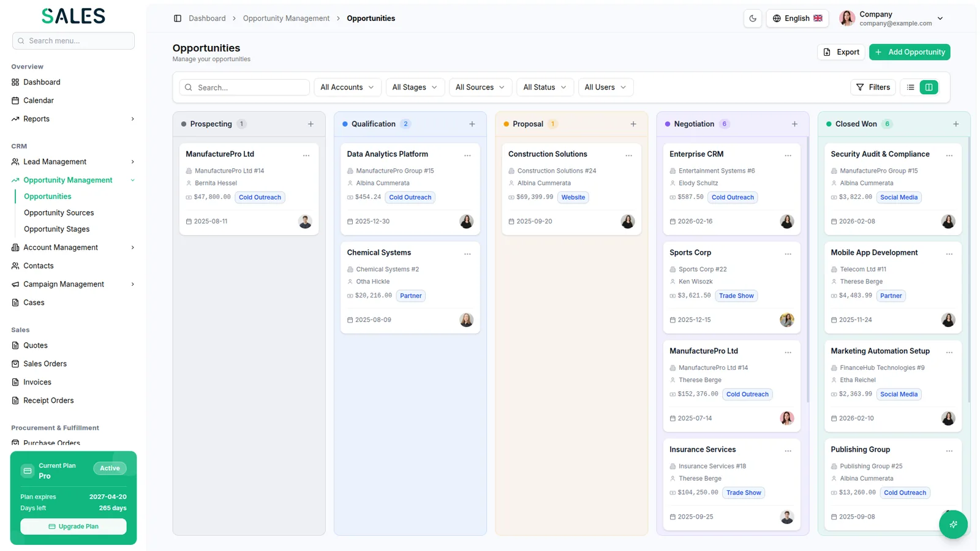Open Opportunity Sources page
980x551 pixels.
click(x=59, y=213)
